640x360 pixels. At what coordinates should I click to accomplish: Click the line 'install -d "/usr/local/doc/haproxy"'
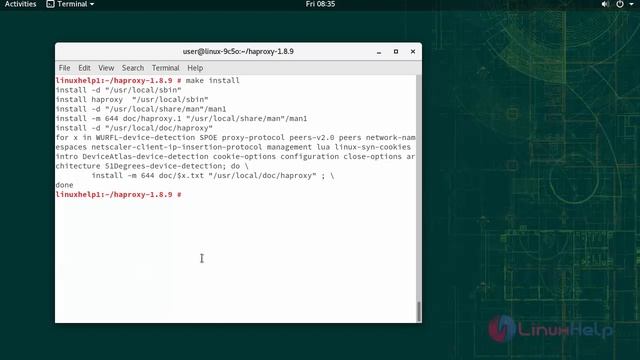click(134, 128)
